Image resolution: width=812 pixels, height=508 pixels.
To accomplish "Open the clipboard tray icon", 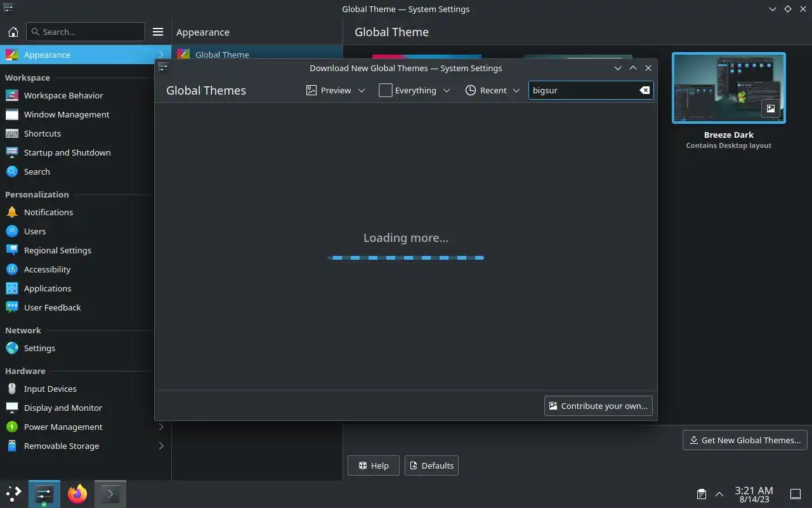I will coord(701,494).
